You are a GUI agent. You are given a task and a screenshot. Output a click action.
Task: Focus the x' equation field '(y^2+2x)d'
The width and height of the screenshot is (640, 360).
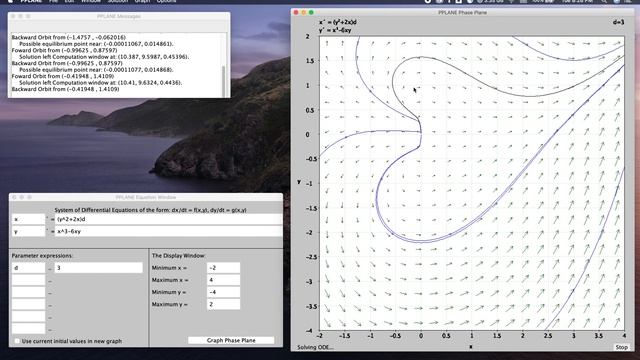click(169, 219)
